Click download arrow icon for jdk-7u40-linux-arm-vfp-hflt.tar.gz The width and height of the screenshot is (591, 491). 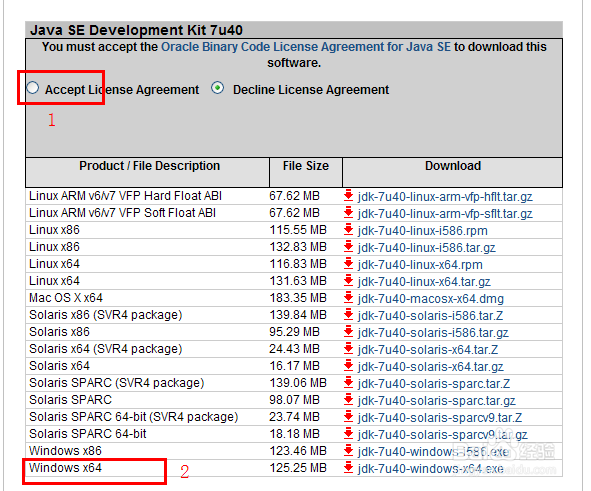349,196
